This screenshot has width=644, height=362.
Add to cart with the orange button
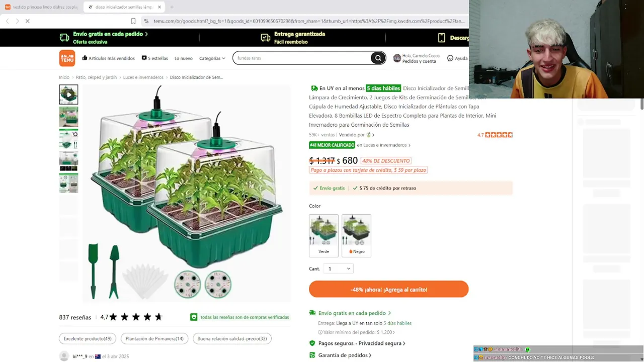pos(388,289)
